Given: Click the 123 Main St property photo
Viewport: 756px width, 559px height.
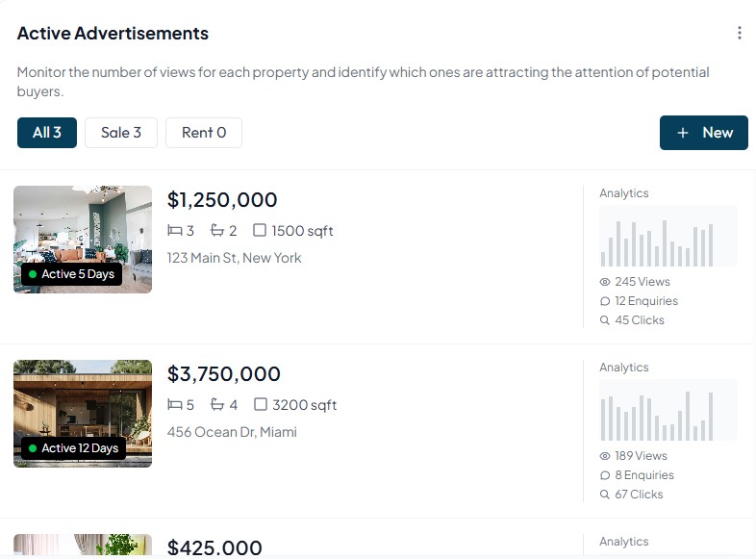Looking at the screenshot, I should click(83, 239).
